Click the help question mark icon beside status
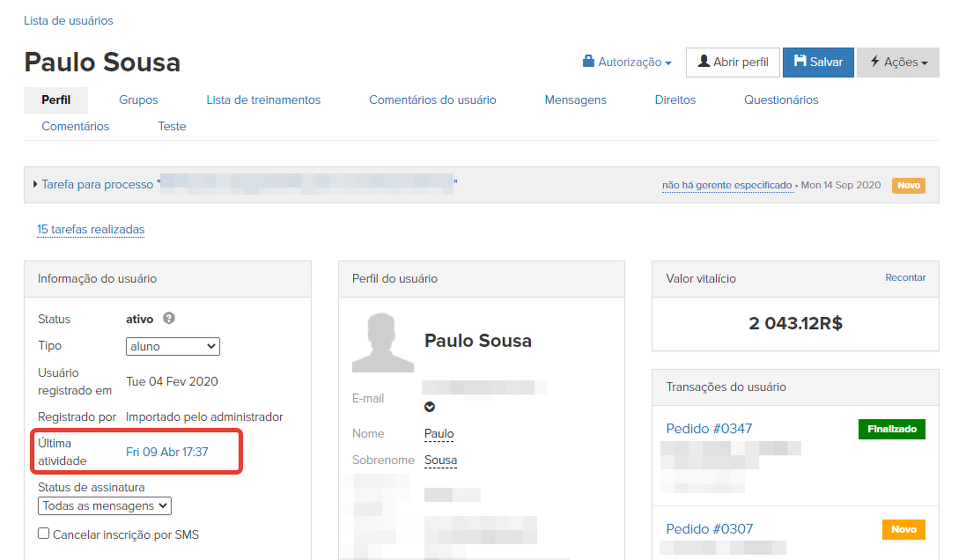The image size is (966, 560). click(x=169, y=319)
